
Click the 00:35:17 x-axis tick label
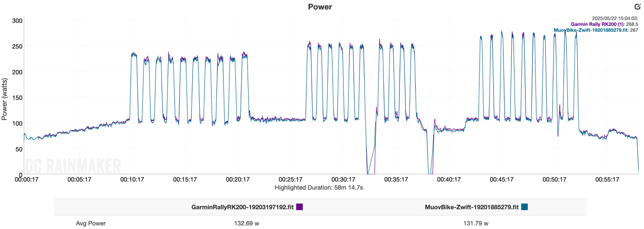pos(396,179)
